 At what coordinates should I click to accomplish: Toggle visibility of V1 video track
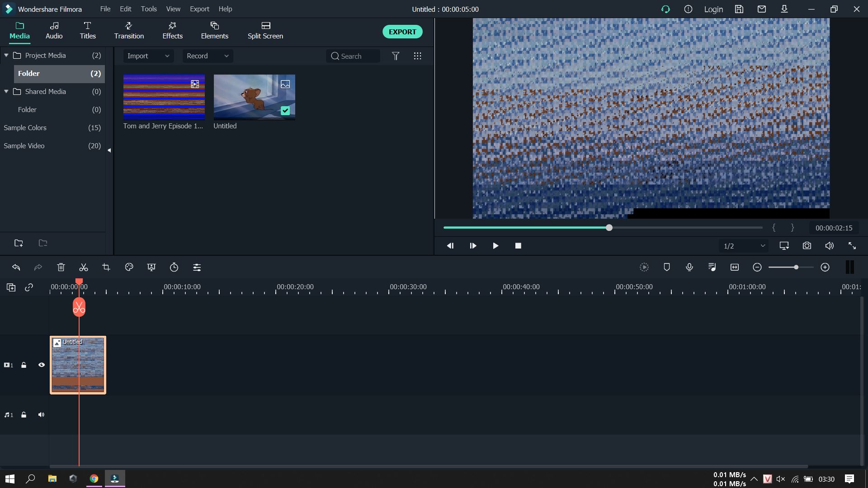[x=41, y=365]
